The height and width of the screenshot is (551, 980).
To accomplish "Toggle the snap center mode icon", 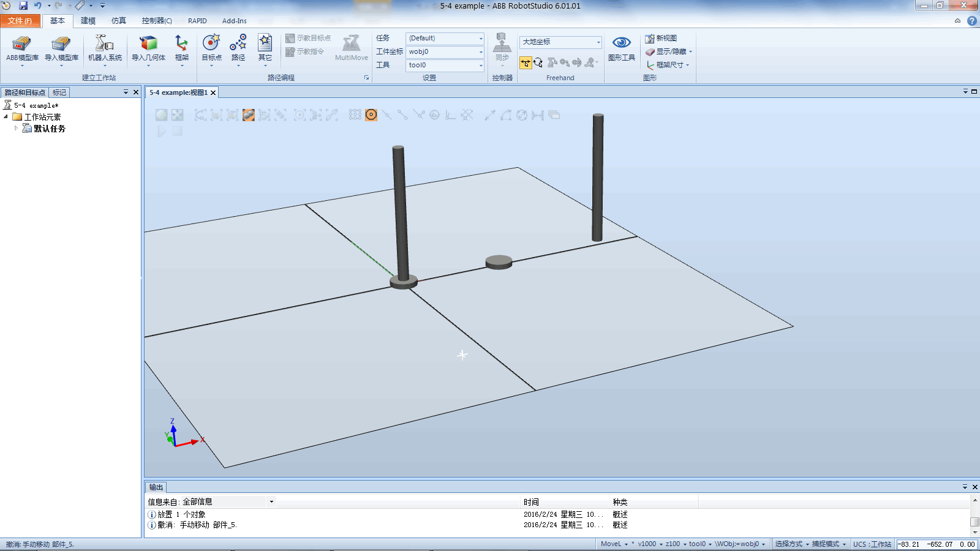I will (x=371, y=115).
